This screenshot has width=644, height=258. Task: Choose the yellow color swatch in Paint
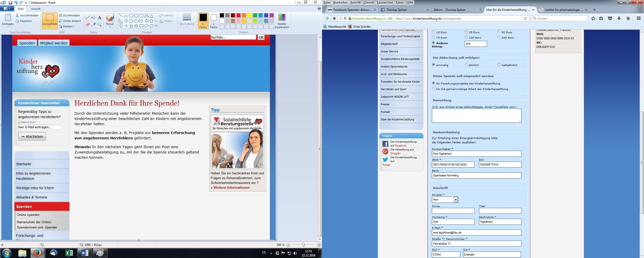point(249,15)
